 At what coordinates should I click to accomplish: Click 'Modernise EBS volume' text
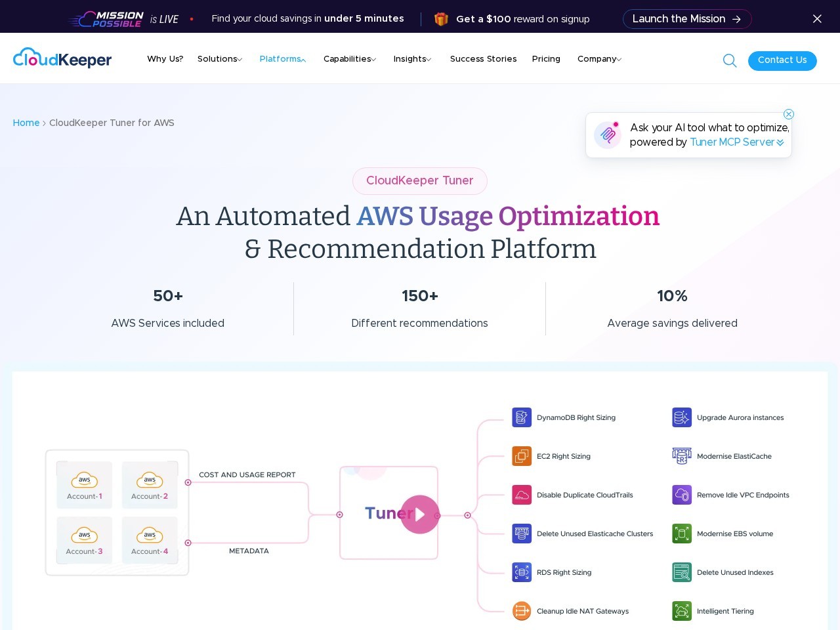click(735, 534)
